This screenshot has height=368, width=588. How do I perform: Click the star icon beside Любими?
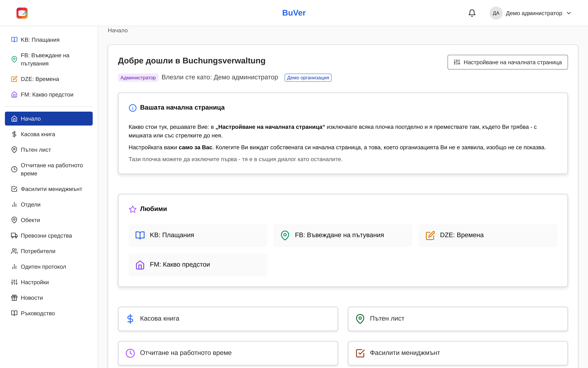pos(133,209)
